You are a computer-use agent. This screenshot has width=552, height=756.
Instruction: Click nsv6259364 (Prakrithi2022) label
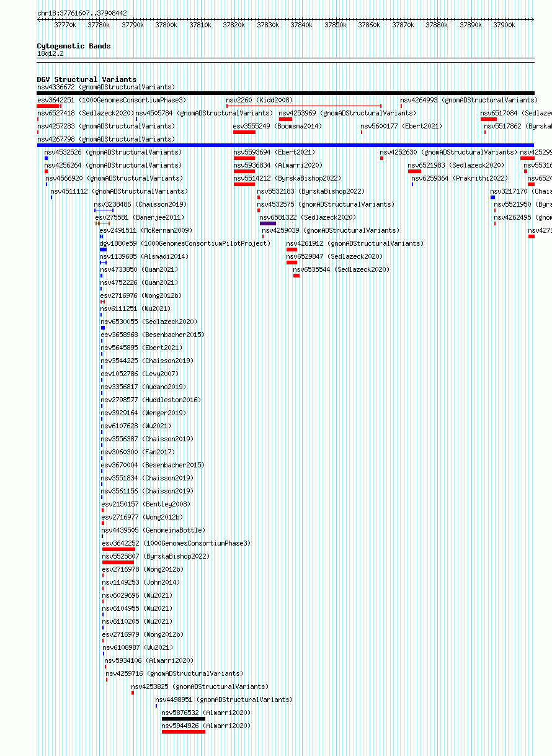point(460,178)
